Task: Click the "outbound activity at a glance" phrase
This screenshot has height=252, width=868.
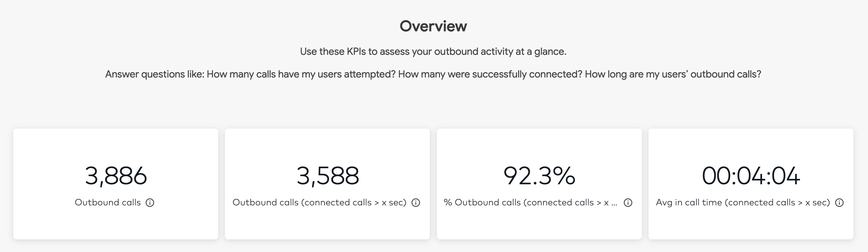Action: 500,51
